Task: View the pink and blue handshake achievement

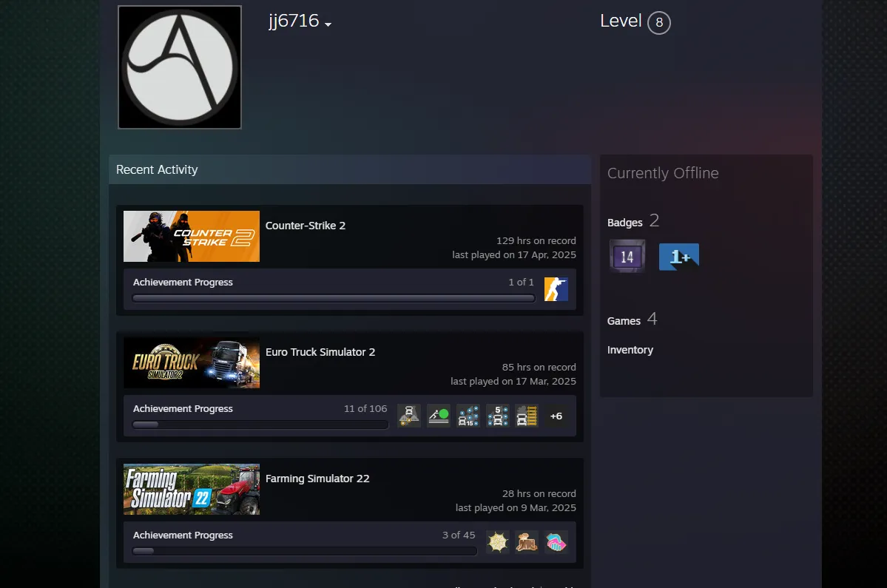Action: coord(556,542)
